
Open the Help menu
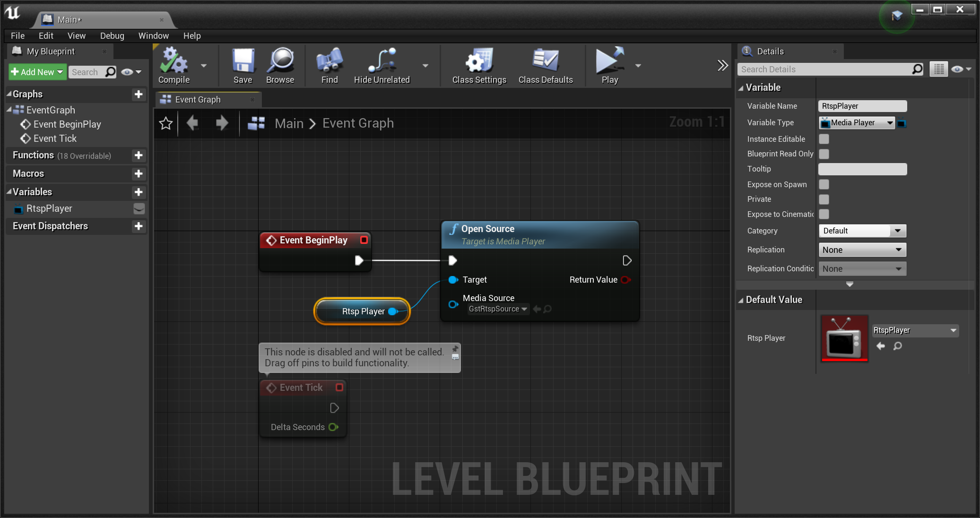pos(192,35)
